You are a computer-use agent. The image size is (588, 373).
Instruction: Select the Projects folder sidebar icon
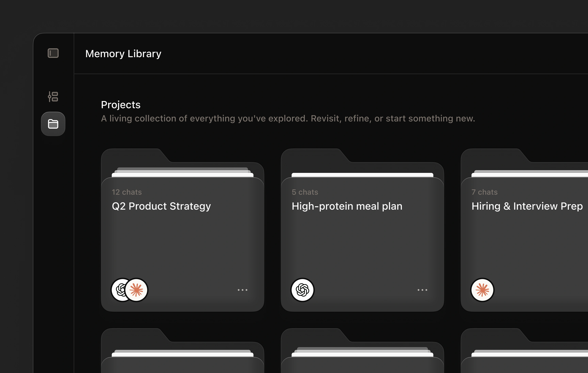pos(53,124)
